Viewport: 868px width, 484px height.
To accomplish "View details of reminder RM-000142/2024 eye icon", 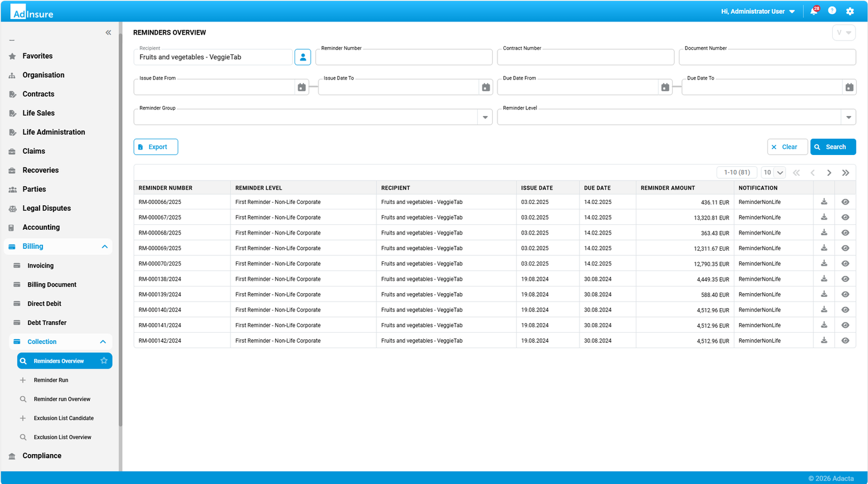I will coord(845,340).
